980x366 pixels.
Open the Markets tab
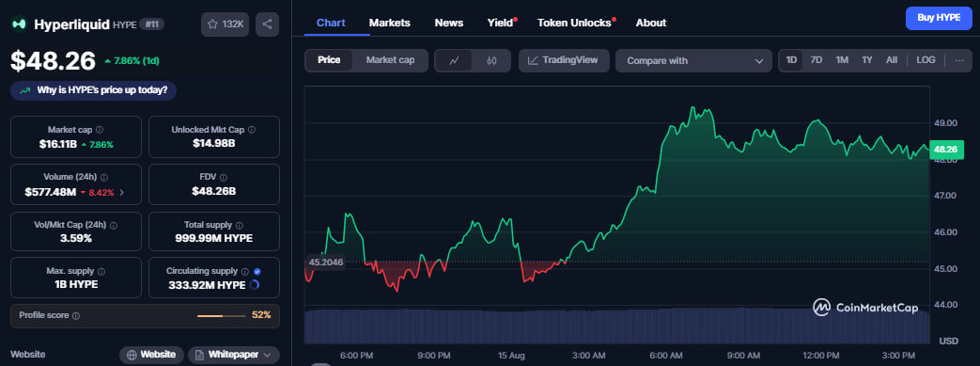389,24
